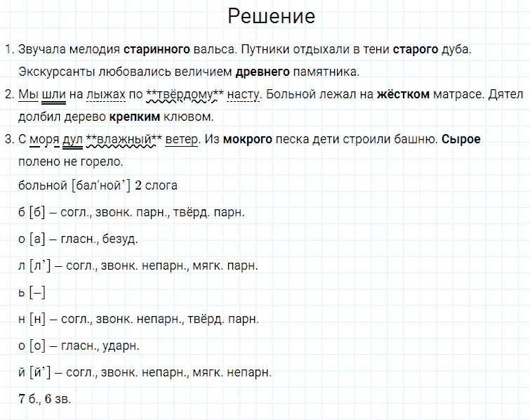Click the double-underlined word "дул"
Image resolution: width=530 pixels, height=420 pixels.
72,139
